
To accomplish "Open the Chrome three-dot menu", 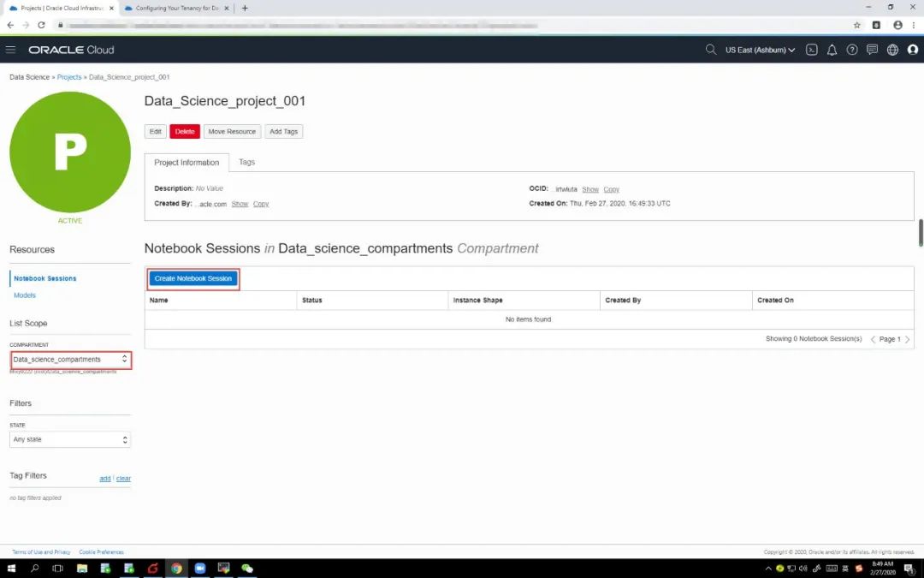I will (914, 26).
